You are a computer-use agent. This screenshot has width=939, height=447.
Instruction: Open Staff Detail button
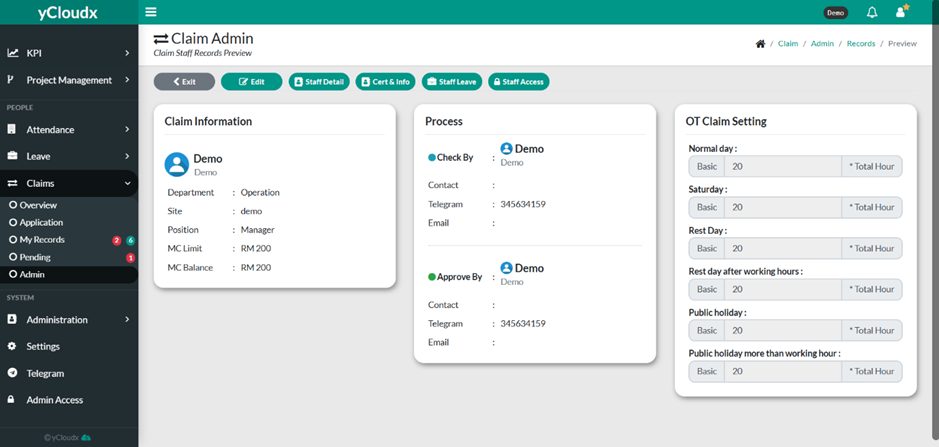click(319, 81)
